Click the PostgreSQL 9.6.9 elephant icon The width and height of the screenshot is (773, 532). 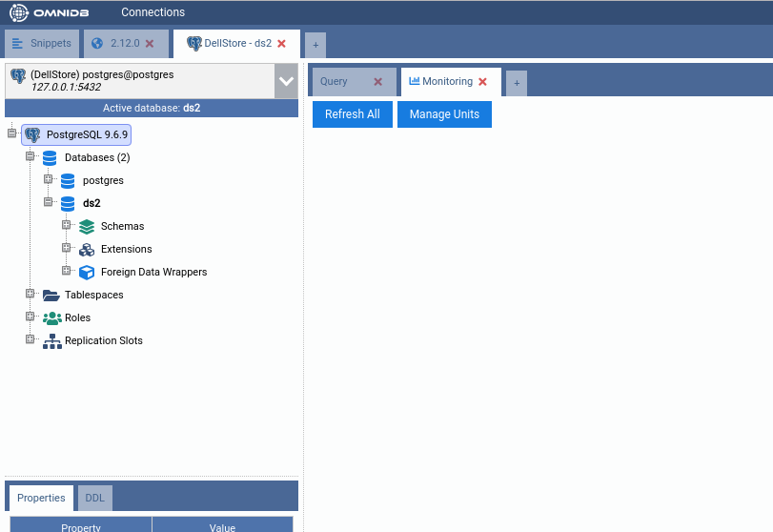pyautogui.click(x=32, y=134)
